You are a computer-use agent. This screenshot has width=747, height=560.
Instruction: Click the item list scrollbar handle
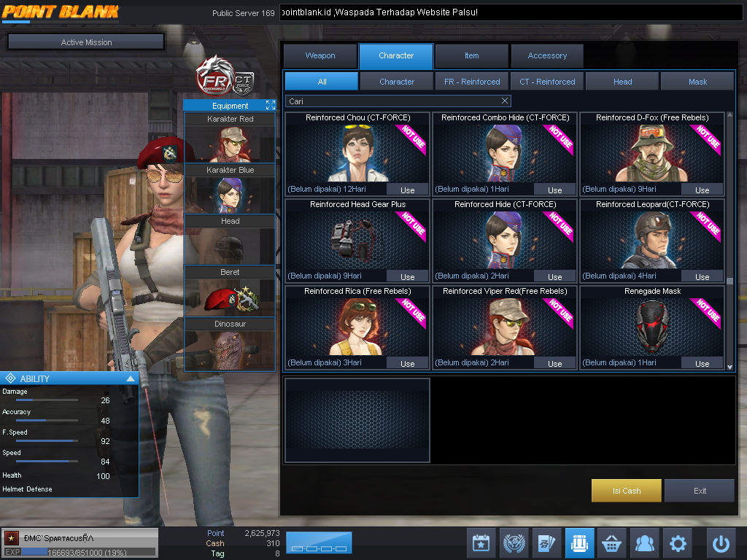[x=729, y=281]
